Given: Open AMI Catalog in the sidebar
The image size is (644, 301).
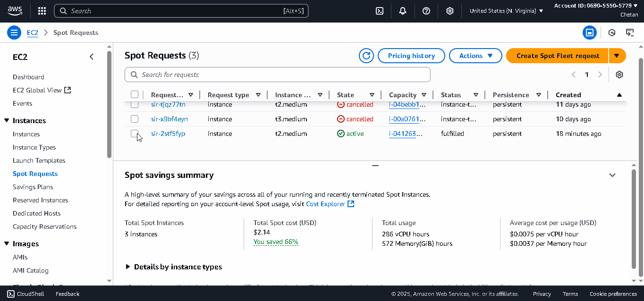Looking at the screenshot, I should pyautogui.click(x=30, y=270).
